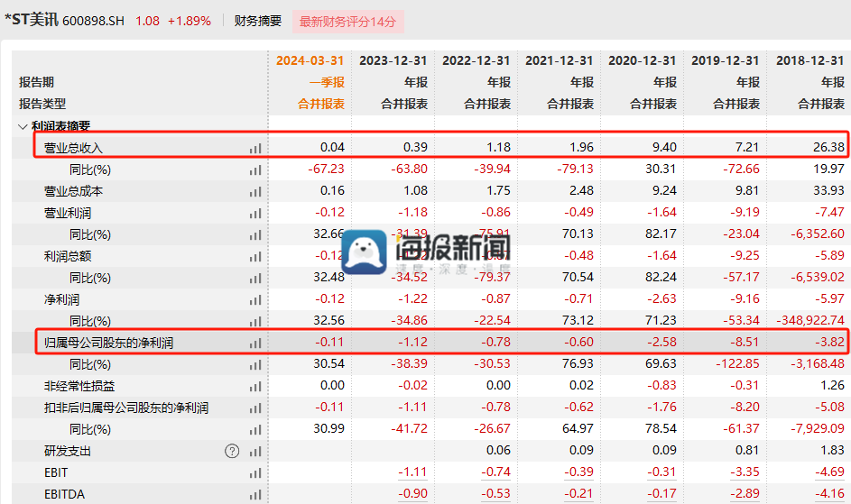
Task: Click the *ST美讯 stock name
Action: coord(32,20)
